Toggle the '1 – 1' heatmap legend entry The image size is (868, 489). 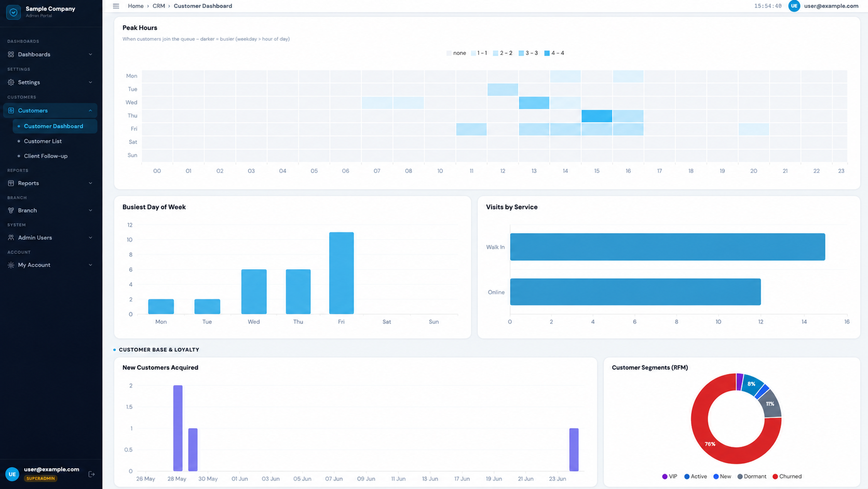479,53
